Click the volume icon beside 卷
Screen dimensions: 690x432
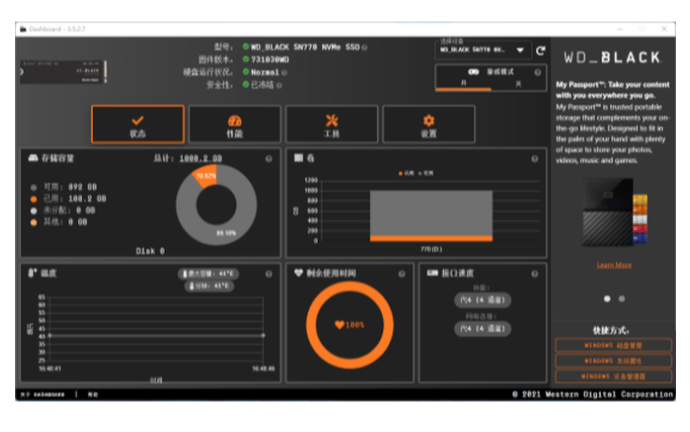298,158
